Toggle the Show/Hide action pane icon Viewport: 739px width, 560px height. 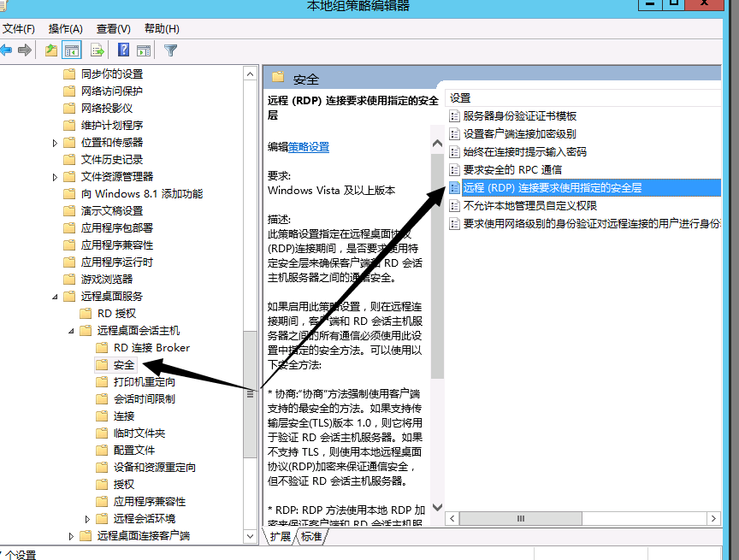(x=144, y=50)
